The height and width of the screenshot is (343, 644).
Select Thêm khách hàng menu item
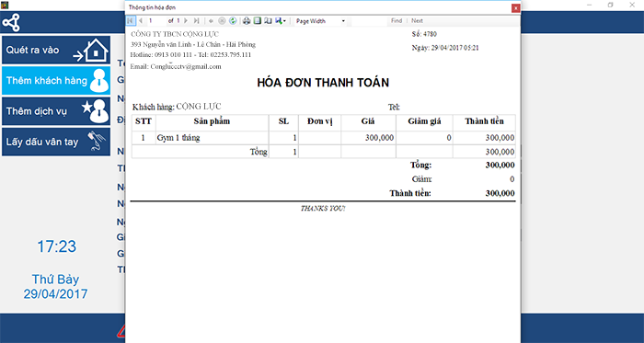56,80
